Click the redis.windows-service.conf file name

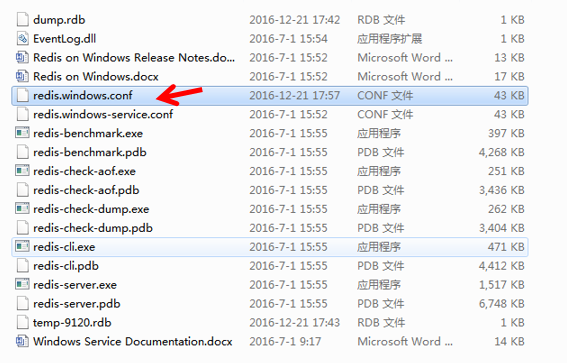click(103, 114)
